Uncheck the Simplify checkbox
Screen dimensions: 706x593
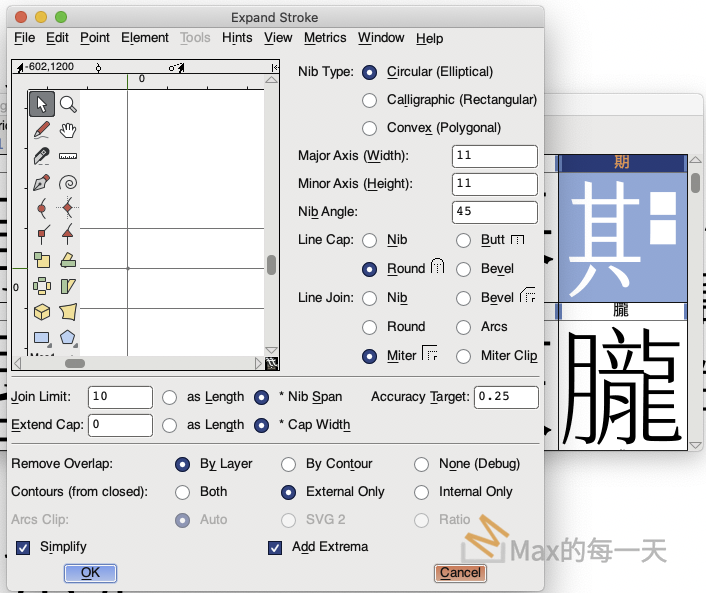pyautogui.click(x=23, y=547)
